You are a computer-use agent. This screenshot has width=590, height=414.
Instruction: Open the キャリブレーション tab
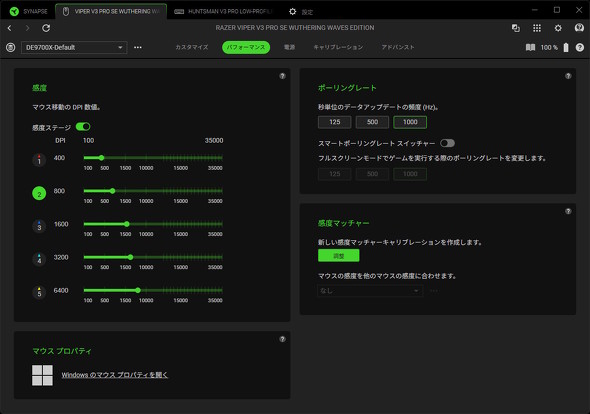[338, 47]
